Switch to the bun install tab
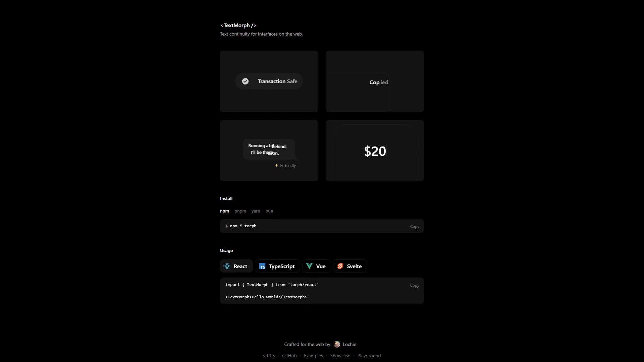644x362 pixels. pos(269,211)
